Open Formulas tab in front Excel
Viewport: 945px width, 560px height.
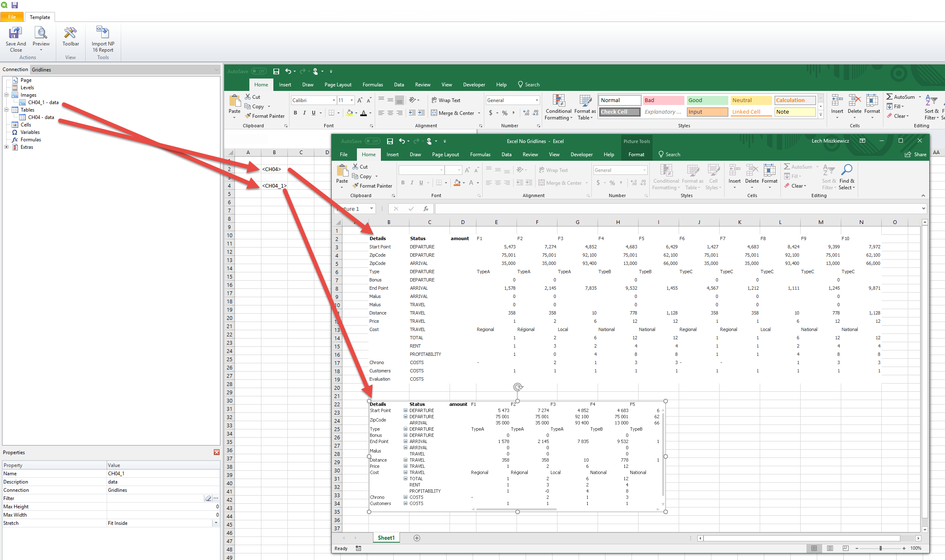tap(480, 155)
